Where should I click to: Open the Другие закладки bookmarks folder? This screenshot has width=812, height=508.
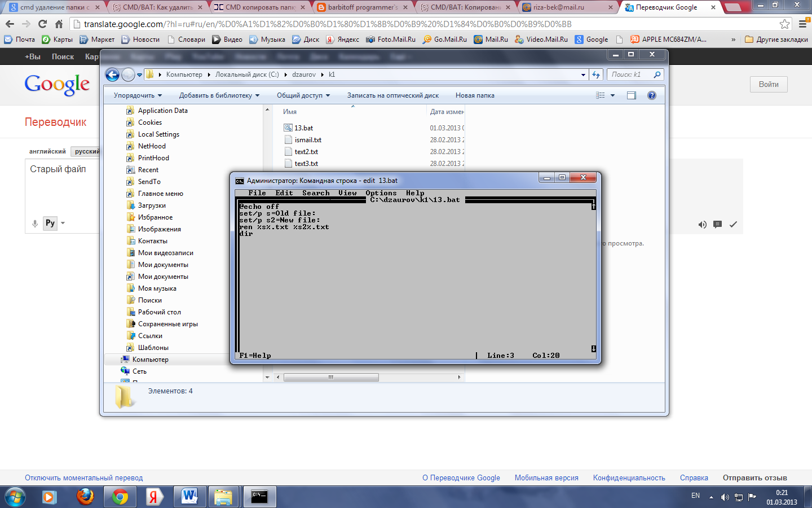point(776,40)
